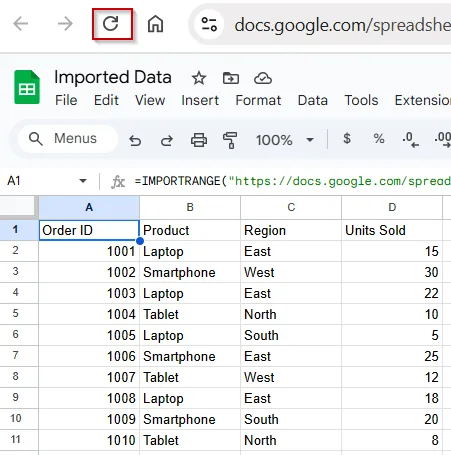This screenshot has width=451, height=455.
Task: Open Google Sheets home logo
Action: coord(27,87)
